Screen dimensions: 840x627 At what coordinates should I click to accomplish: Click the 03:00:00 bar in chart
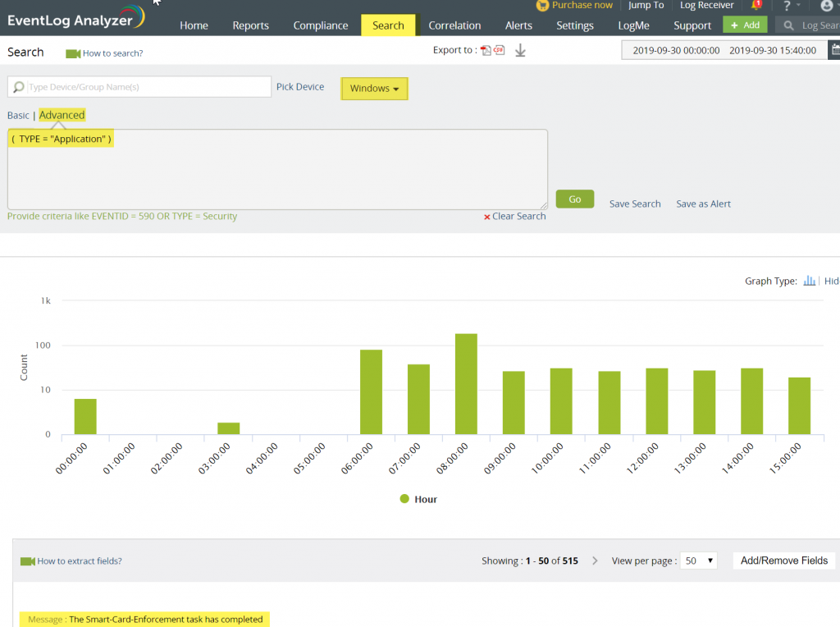click(x=229, y=428)
